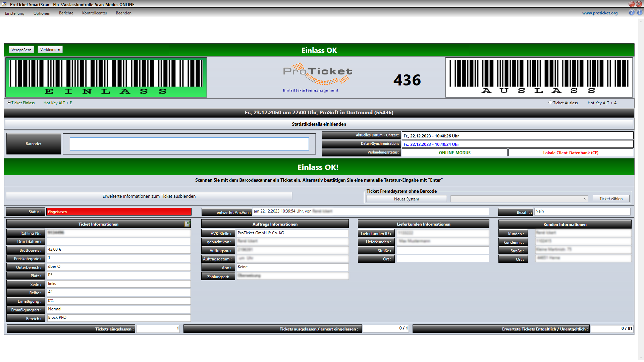
Task: Click the Seite field showing links
Action: click(x=119, y=284)
